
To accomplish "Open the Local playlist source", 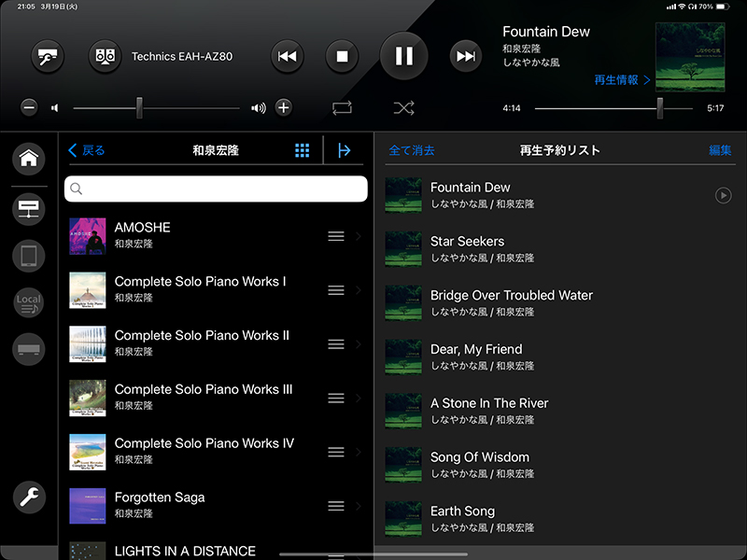I will (29, 302).
